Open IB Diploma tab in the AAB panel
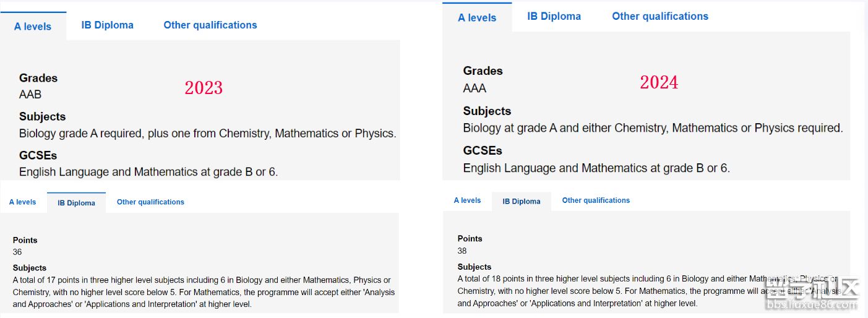This screenshot has width=868, height=318. pyautogui.click(x=107, y=25)
